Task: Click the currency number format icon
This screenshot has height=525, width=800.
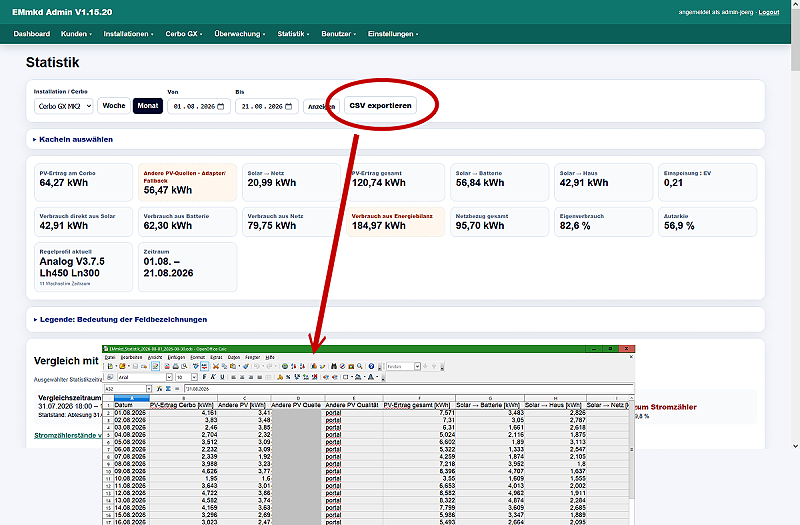Action: coord(280,377)
